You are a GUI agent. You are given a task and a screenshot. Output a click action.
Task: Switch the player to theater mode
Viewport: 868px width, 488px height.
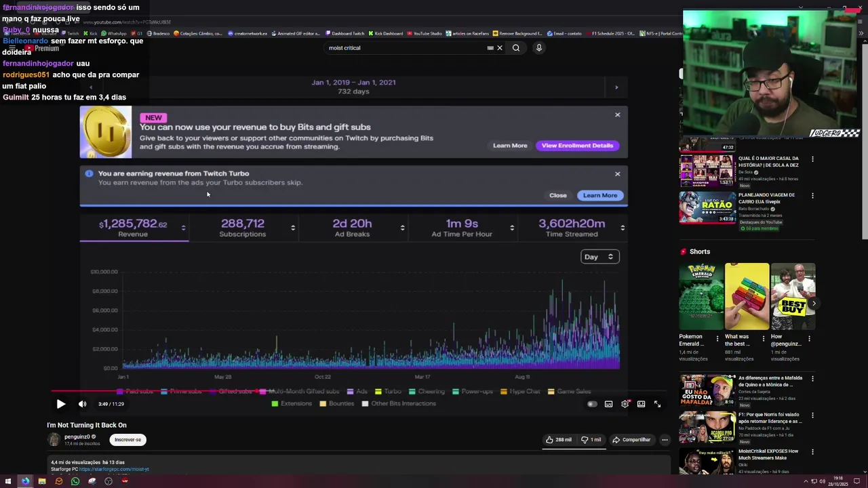[x=641, y=404]
